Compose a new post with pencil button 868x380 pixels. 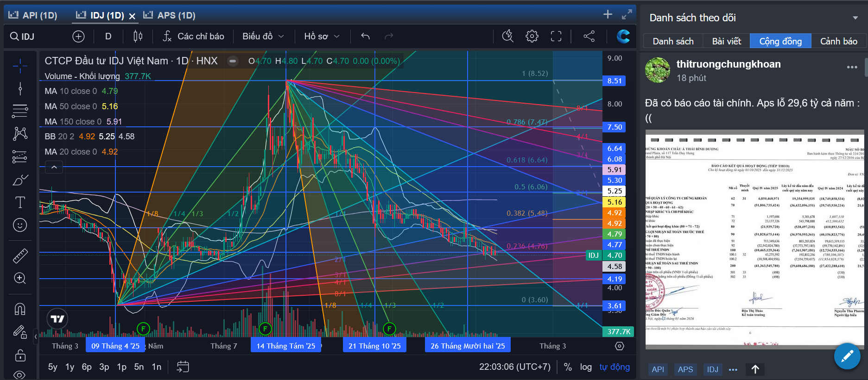[847, 356]
